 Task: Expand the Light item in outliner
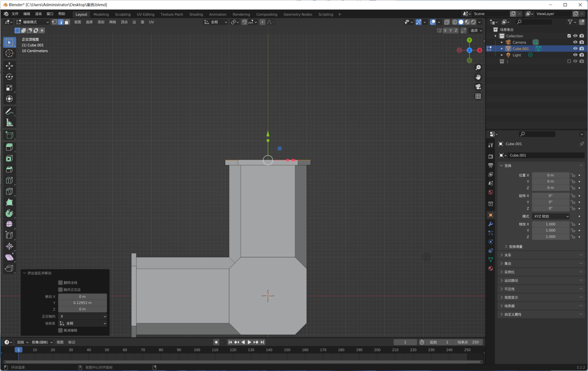[x=502, y=55]
